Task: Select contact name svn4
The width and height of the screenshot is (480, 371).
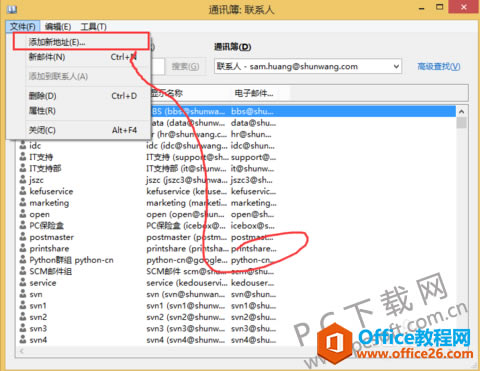Action: click(38, 340)
